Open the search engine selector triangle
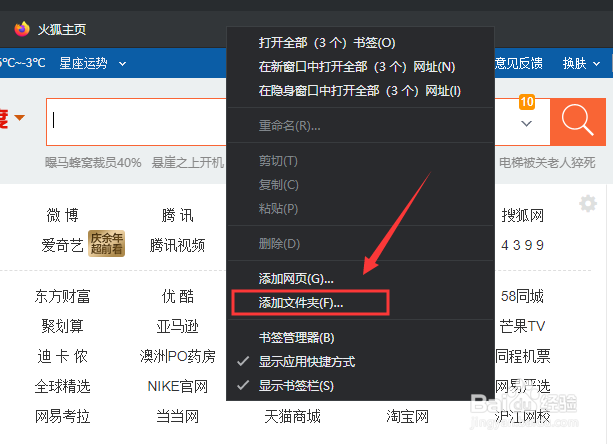This screenshot has width=613, height=444. coord(20,117)
